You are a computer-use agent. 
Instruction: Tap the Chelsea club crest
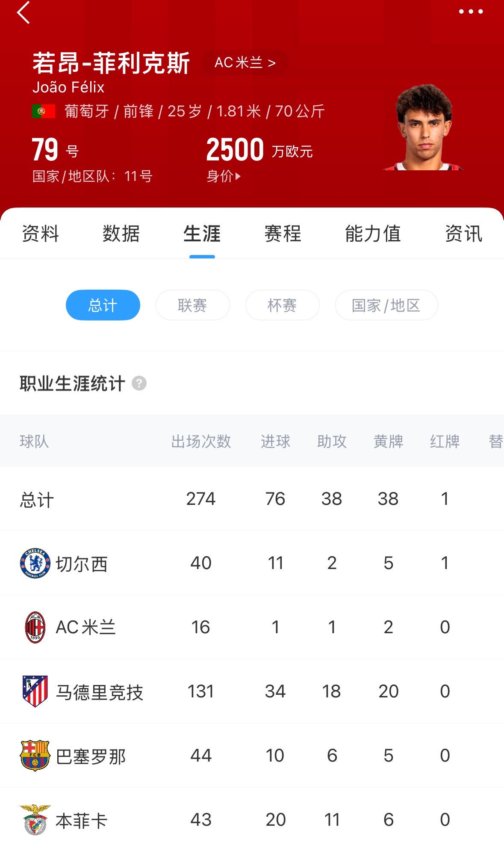(35, 563)
